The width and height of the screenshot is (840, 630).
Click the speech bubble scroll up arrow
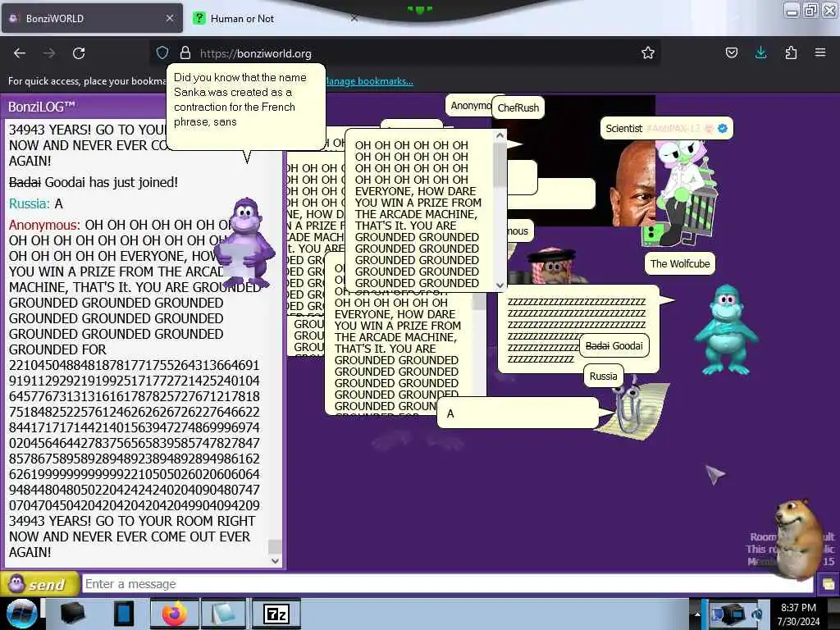pyautogui.click(x=500, y=135)
